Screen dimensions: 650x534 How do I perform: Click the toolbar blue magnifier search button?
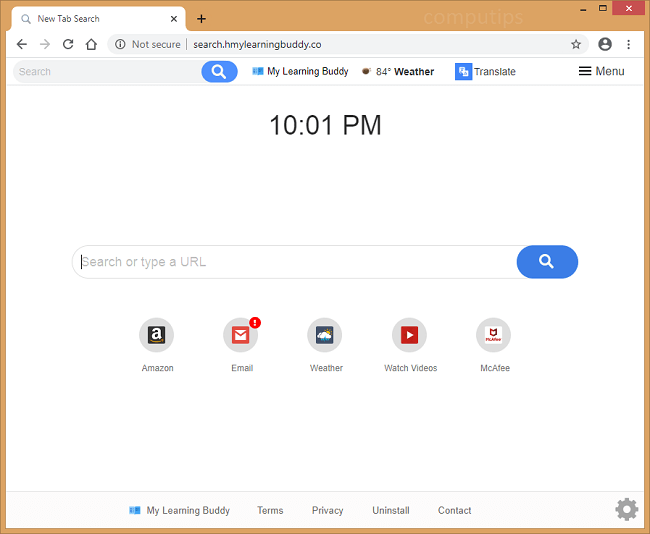[219, 72]
